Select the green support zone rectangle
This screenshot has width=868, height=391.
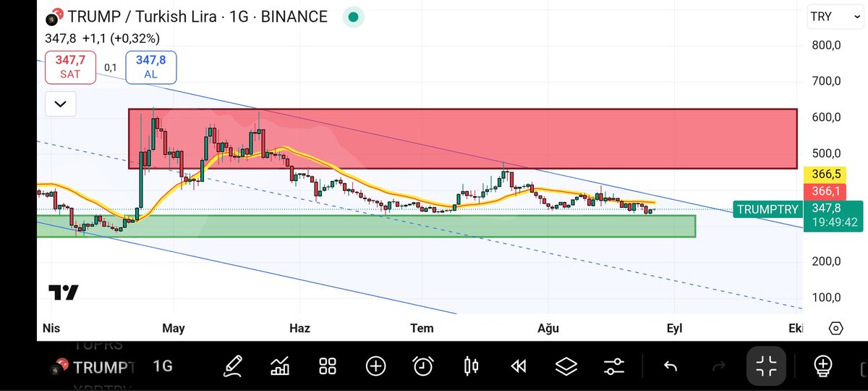[x=365, y=226]
